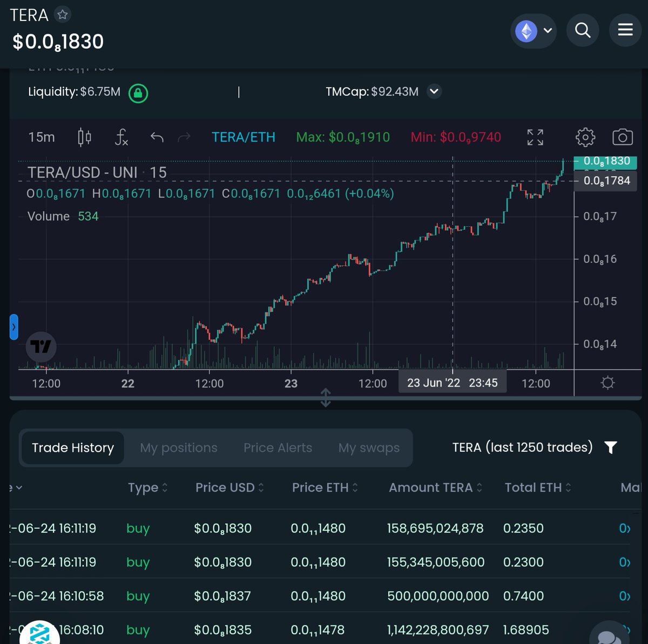The height and width of the screenshot is (644, 648).
Task: Switch chart to TERA/ETH pair
Action: (244, 137)
